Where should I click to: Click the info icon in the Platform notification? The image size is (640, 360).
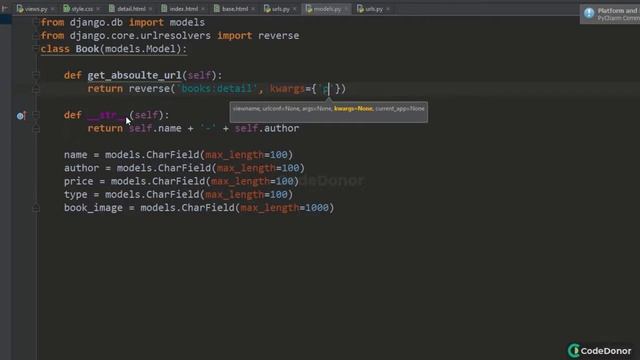[589, 13]
